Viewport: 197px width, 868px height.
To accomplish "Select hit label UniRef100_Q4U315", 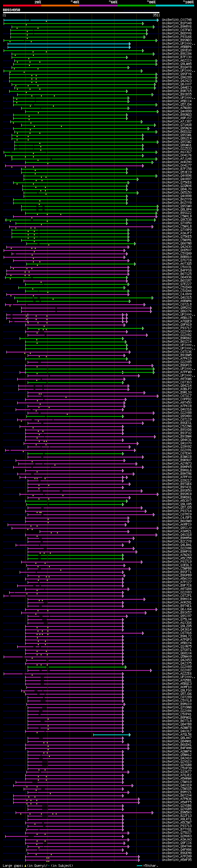I will 177,297.
